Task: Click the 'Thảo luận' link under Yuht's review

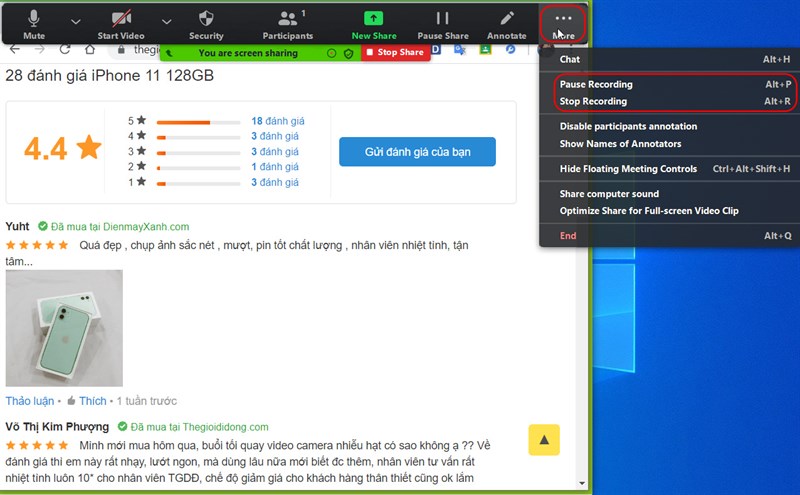Action: click(x=30, y=401)
